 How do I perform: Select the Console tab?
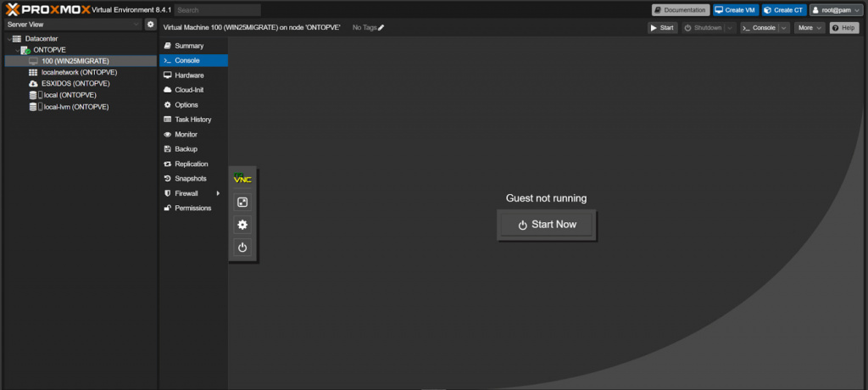tap(194, 60)
